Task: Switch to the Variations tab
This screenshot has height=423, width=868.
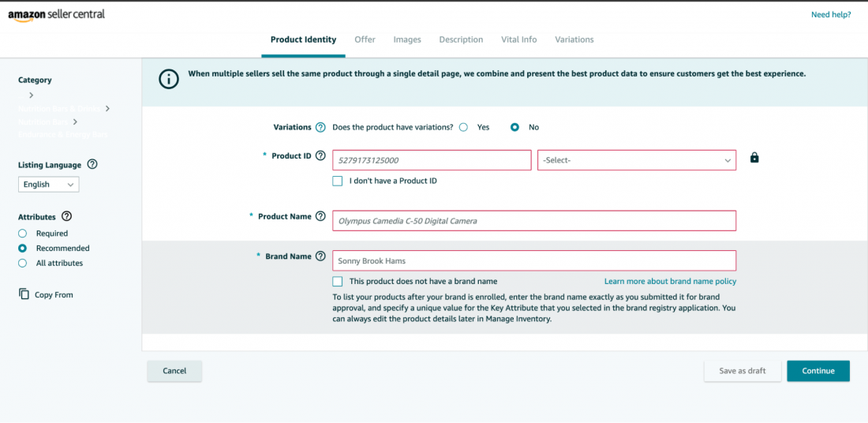Action: [x=574, y=40]
